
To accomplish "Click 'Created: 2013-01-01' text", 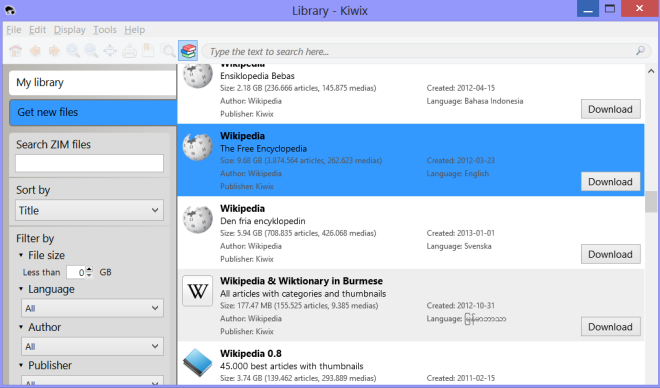I will pos(461,233).
